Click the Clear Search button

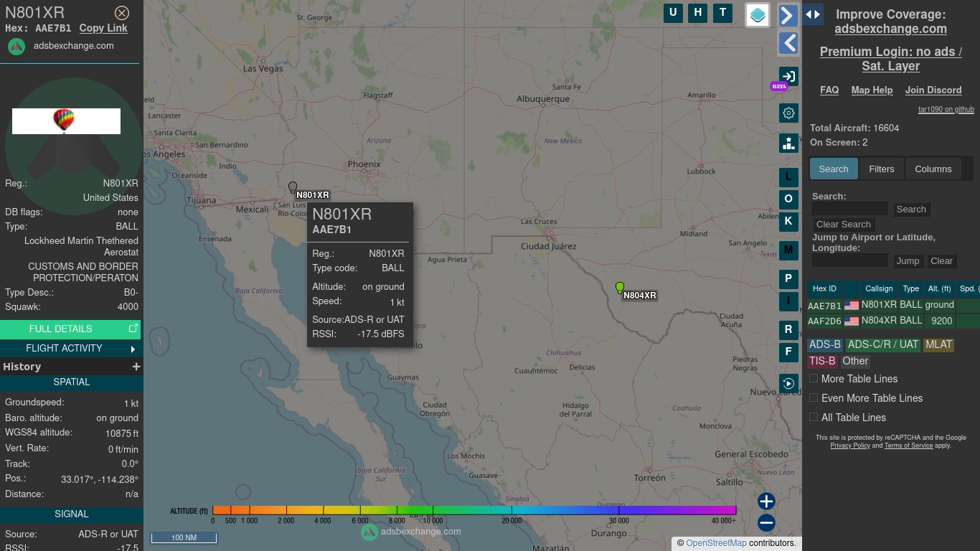tap(843, 225)
